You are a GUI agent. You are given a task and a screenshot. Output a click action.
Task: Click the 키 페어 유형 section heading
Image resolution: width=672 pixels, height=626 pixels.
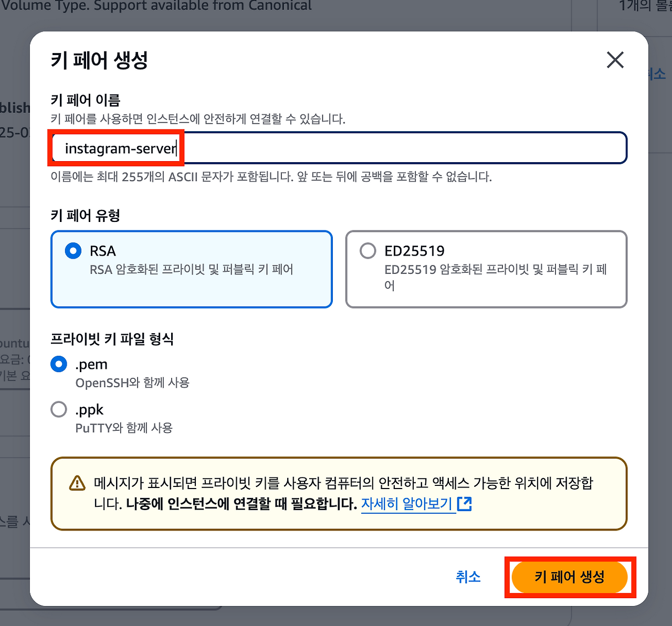click(85, 215)
